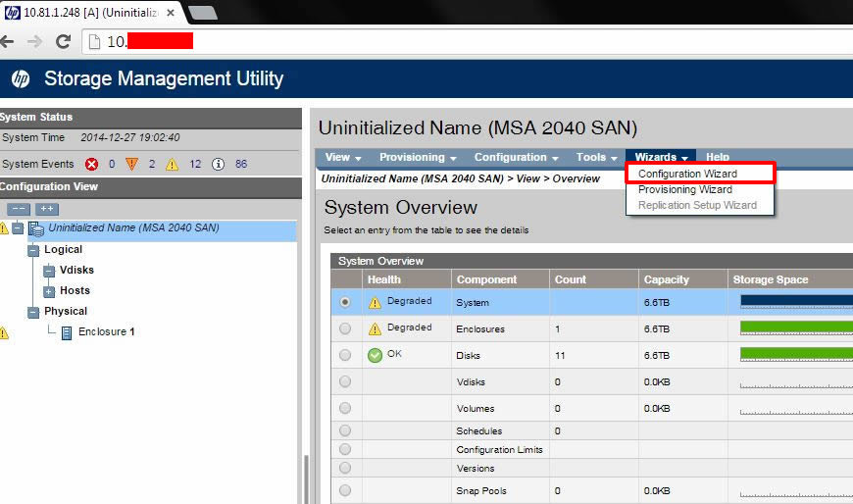Click the red critical events icon
The image size is (853, 504).
click(92, 165)
